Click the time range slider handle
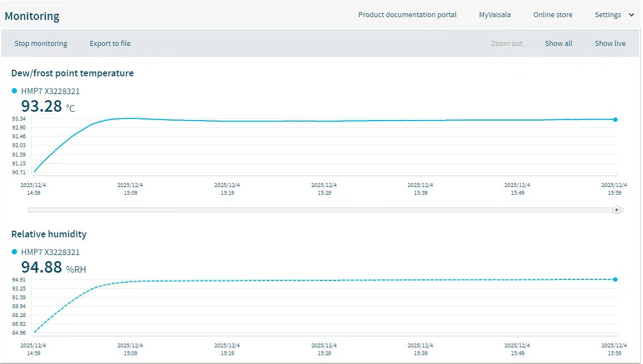Screen dimensions: 643x364 pyautogui.click(x=616, y=210)
